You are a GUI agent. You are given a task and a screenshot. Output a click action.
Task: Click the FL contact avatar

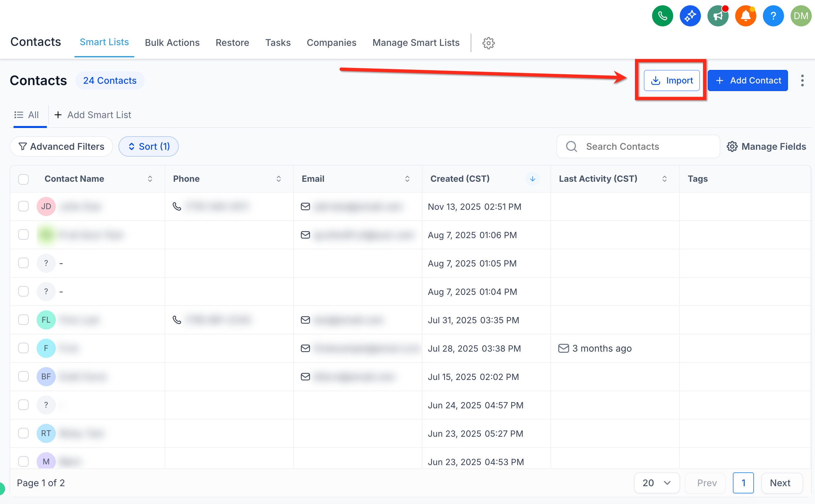pos(46,320)
